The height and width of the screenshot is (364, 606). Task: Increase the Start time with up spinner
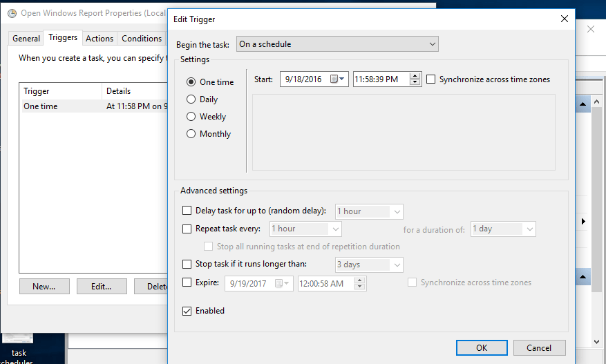[415, 76]
